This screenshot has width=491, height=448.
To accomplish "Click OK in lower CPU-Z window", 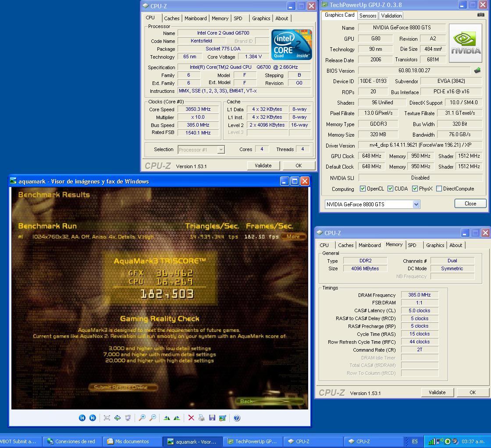I will tap(473, 392).
